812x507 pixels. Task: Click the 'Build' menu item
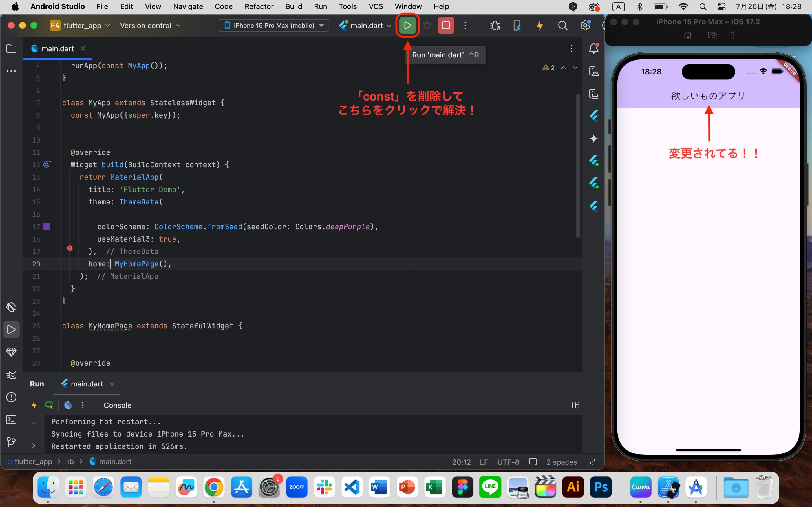[292, 6]
